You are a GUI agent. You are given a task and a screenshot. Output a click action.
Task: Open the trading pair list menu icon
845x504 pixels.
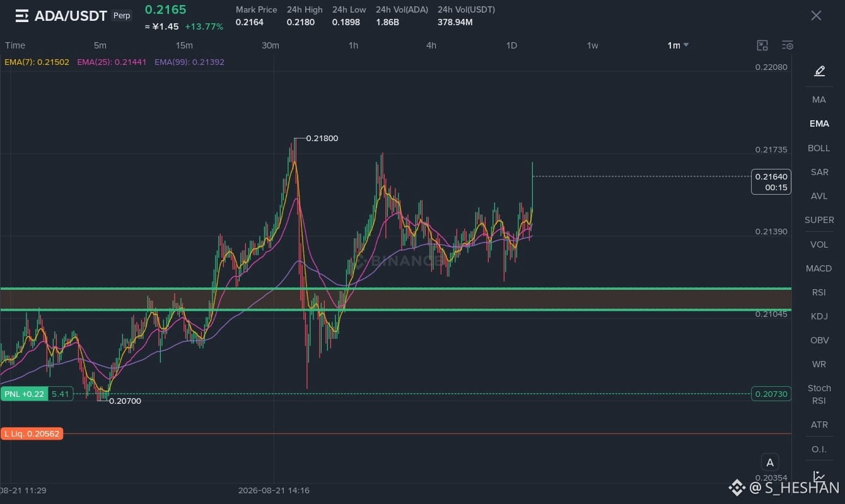(x=22, y=16)
